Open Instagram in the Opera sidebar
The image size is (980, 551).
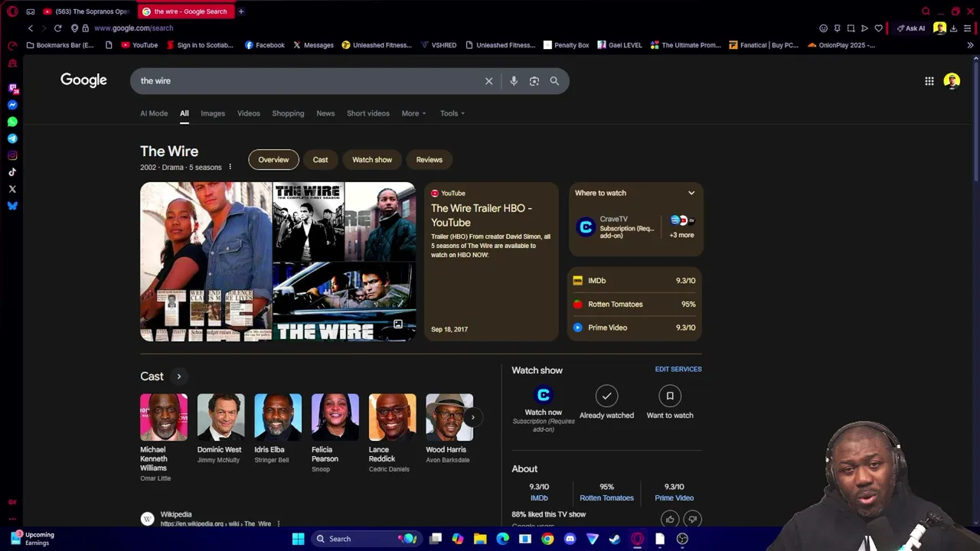tap(12, 155)
